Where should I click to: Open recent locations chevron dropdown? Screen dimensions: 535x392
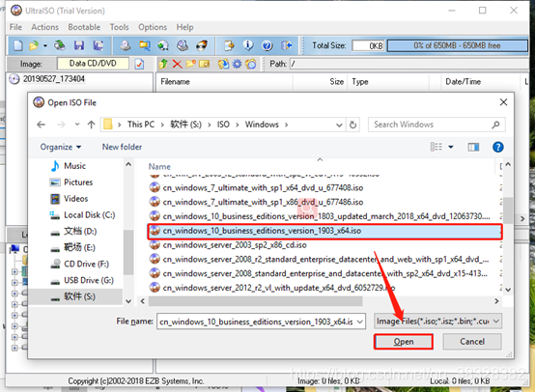point(77,125)
